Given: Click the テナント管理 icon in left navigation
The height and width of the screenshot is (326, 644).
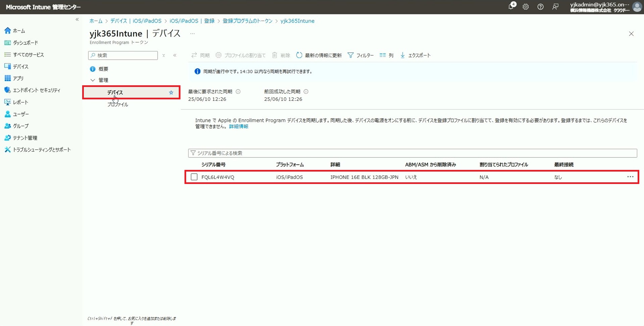Looking at the screenshot, I should click(x=7, y=138).
